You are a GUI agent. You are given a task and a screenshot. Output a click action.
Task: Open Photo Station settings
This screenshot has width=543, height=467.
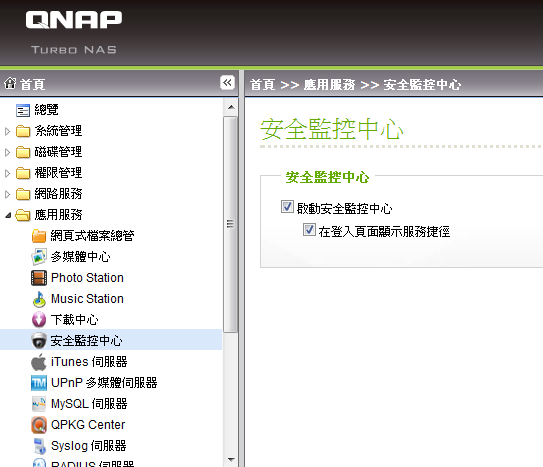(87, 278)
